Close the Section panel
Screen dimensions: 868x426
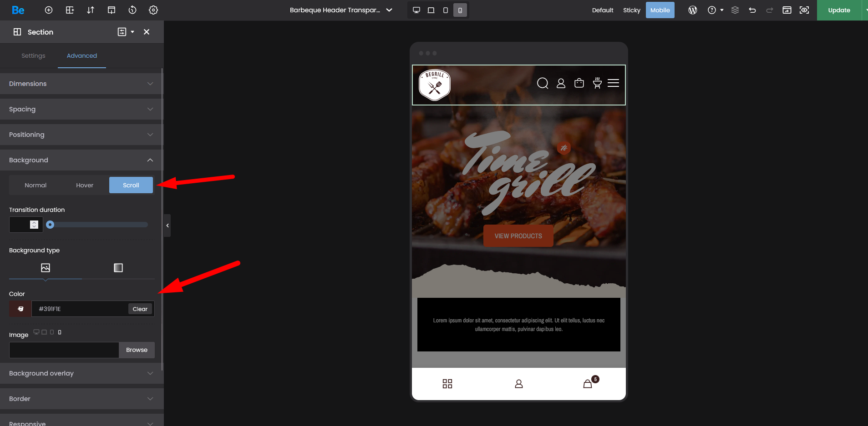click(147, 32)
